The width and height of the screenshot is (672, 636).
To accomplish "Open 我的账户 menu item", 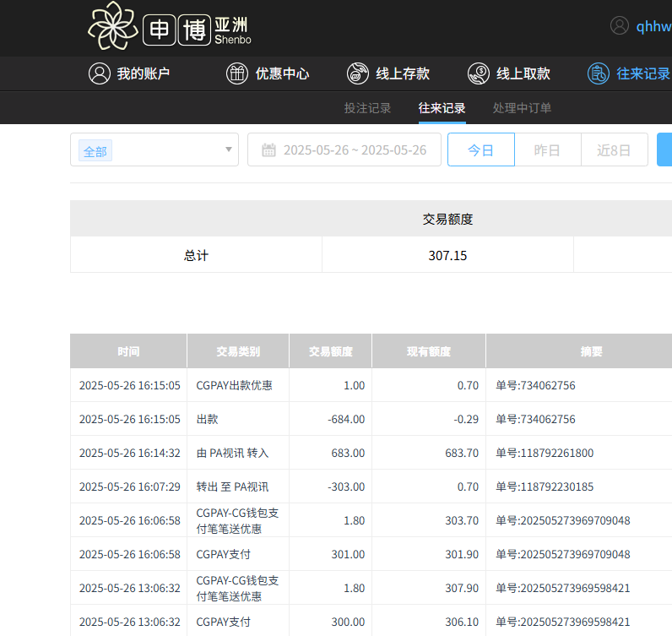I will tap(144, 73).
